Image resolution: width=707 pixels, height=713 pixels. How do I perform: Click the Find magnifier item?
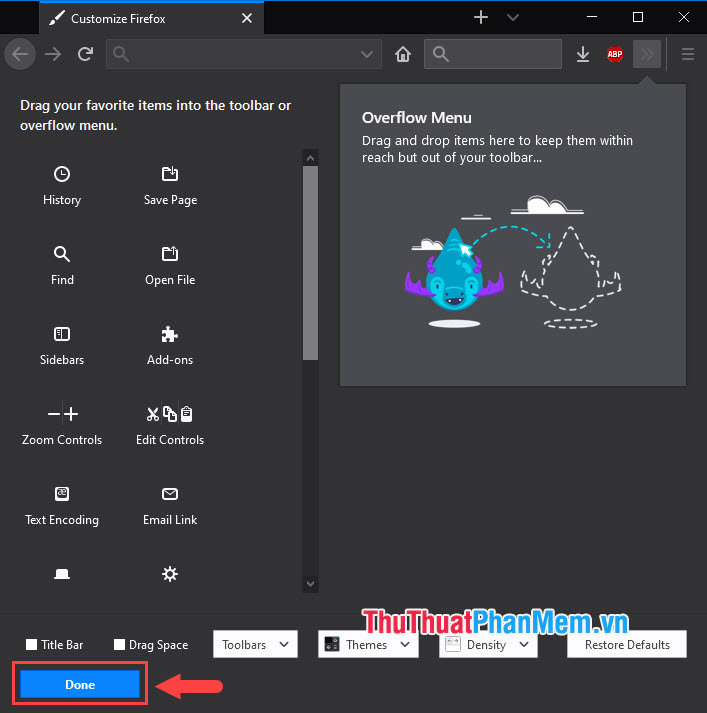[62, 254]
